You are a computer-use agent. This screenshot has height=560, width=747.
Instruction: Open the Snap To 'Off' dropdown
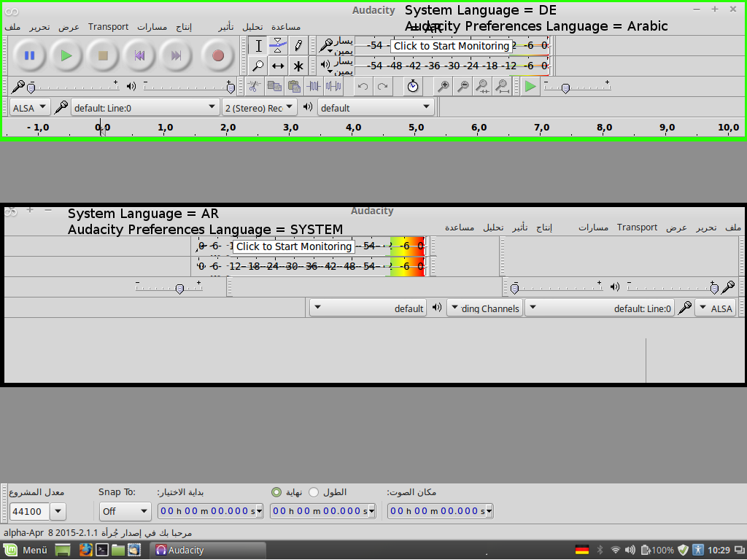(125, 511)
